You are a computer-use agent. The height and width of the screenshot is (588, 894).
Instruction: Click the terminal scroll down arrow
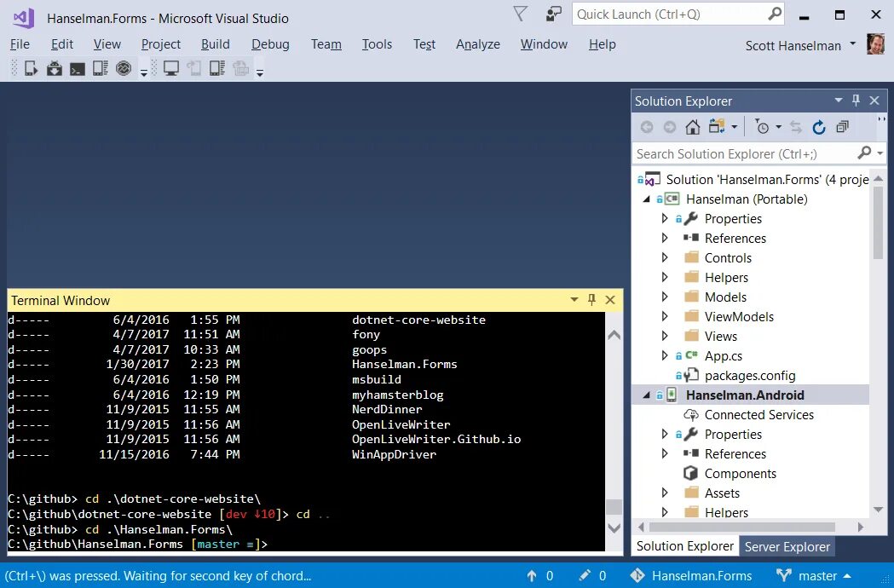pyautogui.click(x=614, y=528)
